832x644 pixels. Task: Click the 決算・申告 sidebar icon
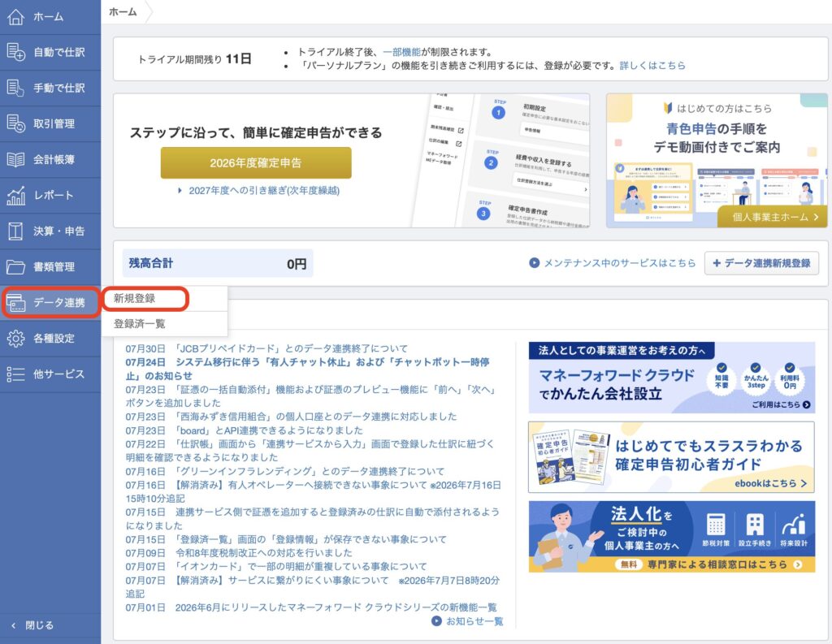pos(15,231)
